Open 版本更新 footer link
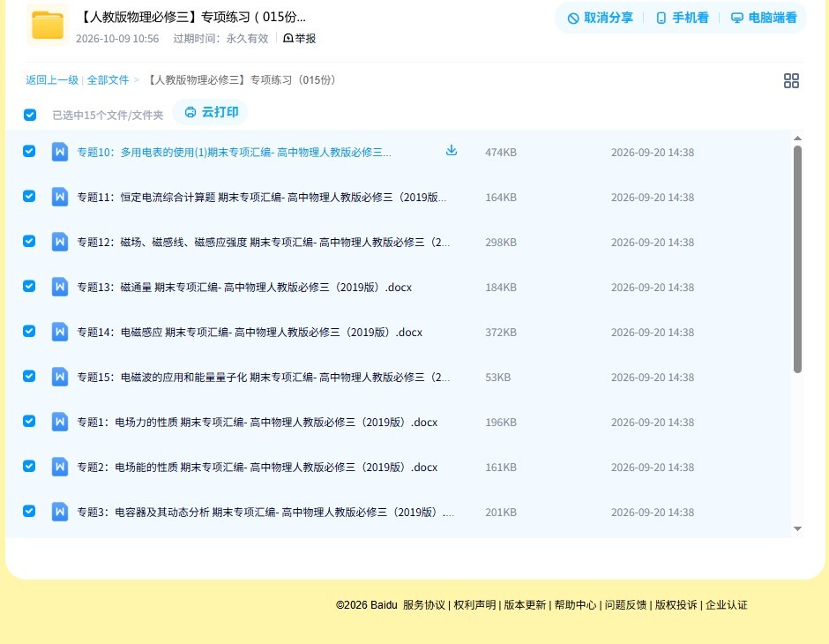This screenshot has height=644, width=829. tap(525, 605)
